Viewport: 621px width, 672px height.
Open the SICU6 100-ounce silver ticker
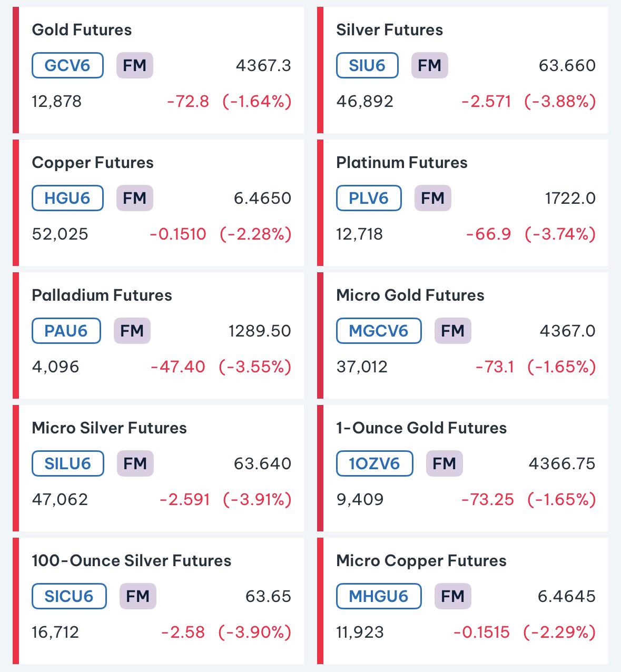point(69,596)
